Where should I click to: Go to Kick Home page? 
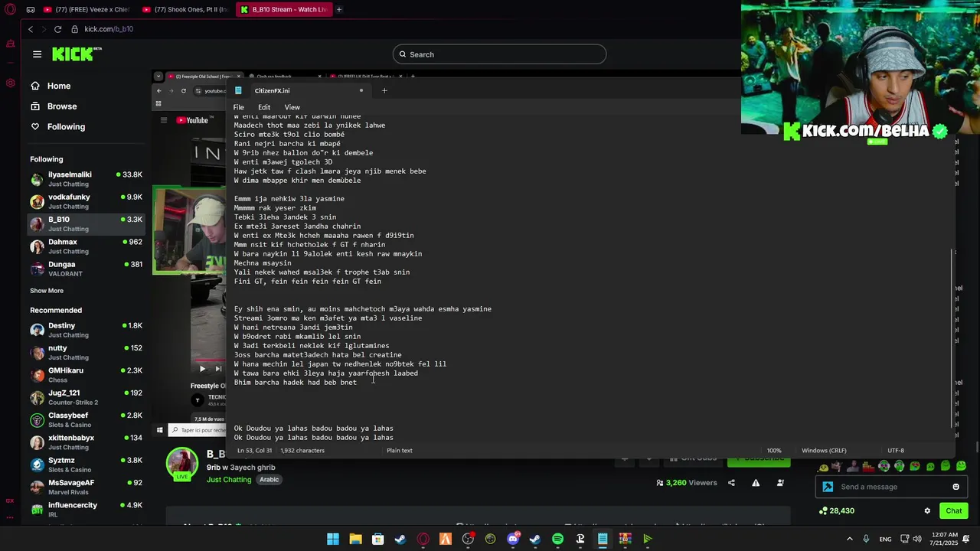(59, 86)
